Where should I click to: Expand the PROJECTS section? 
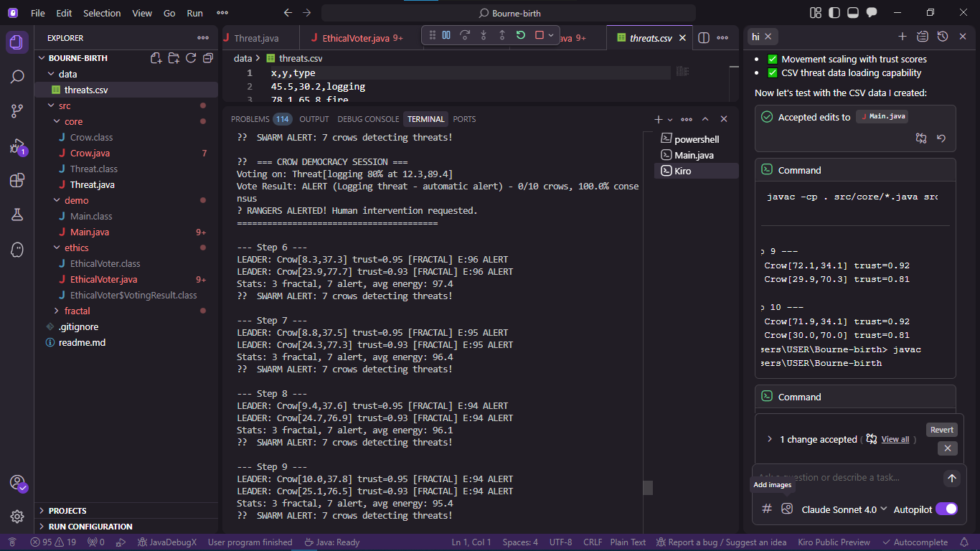pos(67,511)
